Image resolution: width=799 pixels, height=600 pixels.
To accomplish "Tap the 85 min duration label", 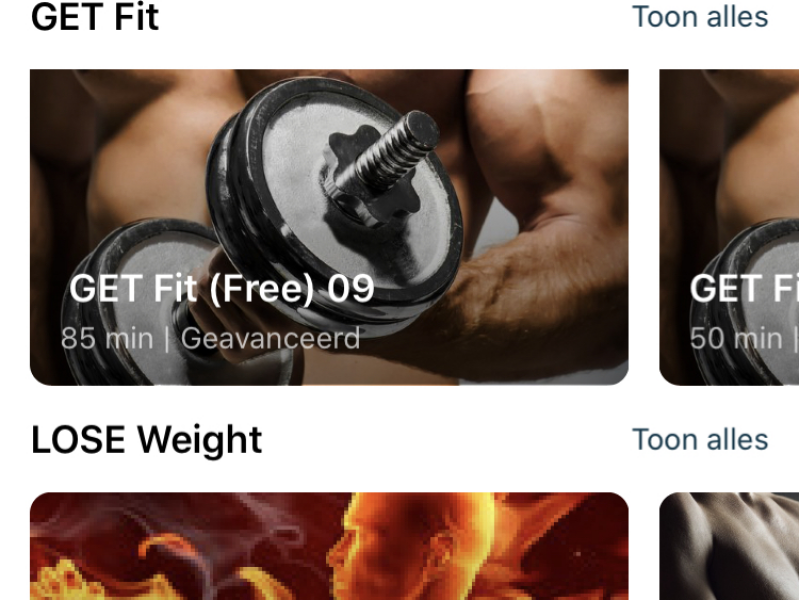I will tap(107, 338).
